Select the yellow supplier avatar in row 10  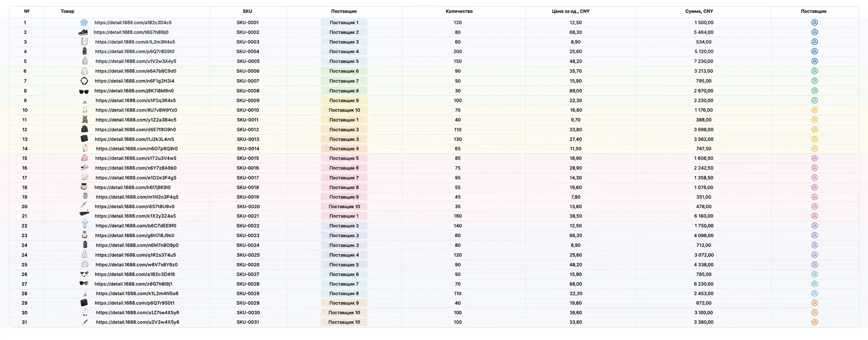pyautogui.click(x=814, y=110)
